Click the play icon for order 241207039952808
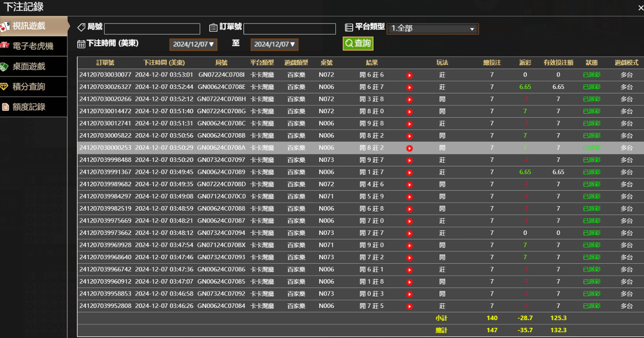The height and width of the screenshot is (338, 644). click(409, 306)
